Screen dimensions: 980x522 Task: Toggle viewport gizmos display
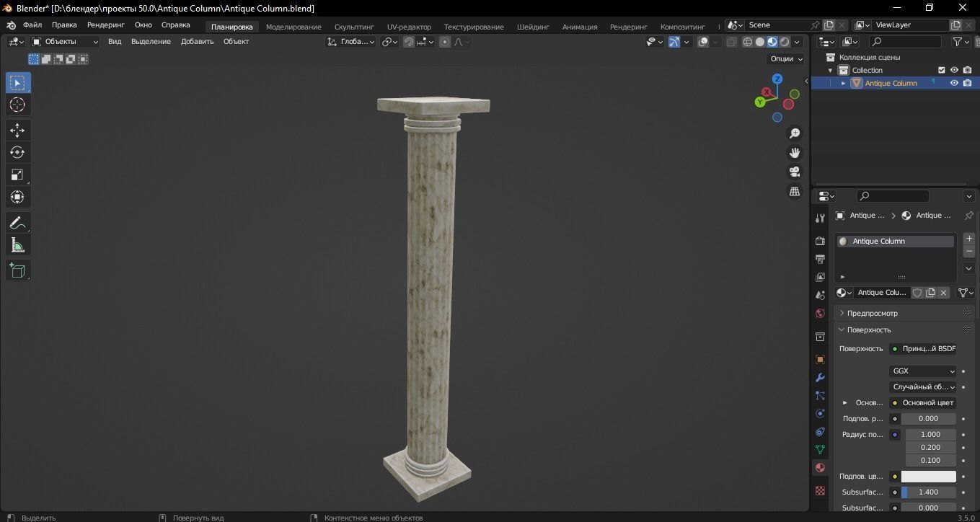point(674,42)
